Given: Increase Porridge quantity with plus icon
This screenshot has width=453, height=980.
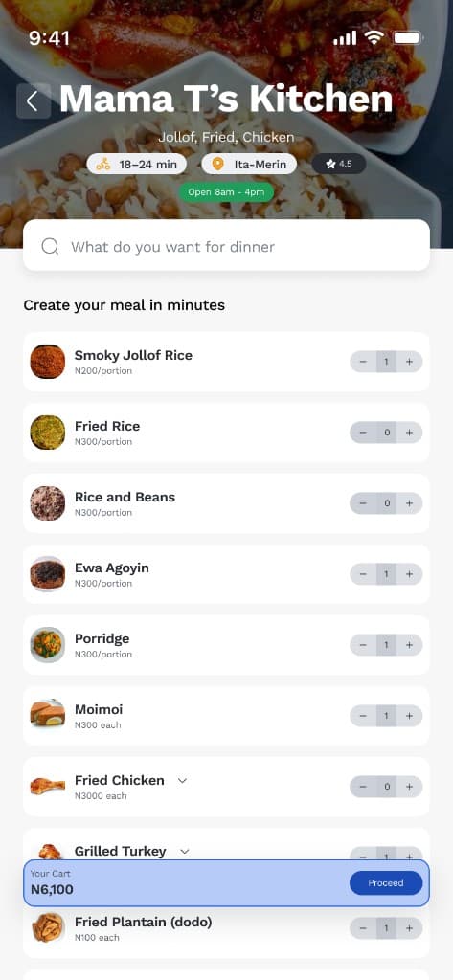Looking at the screenshot, I should pyautogui.click(x=409, y=645).
